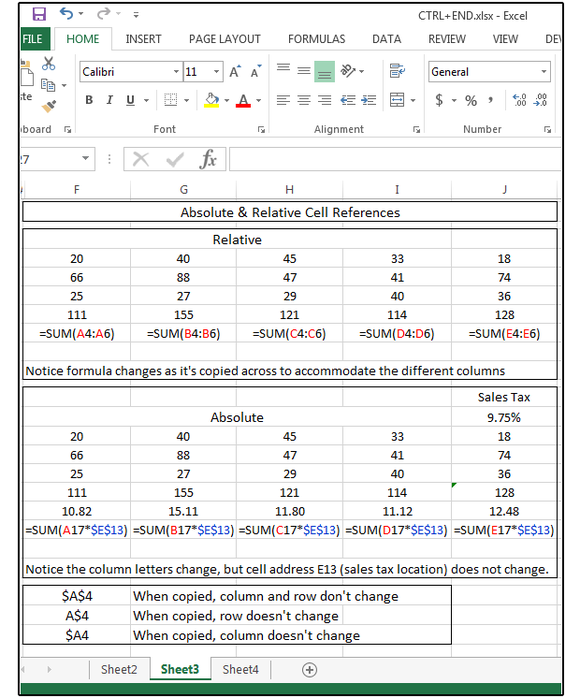Click inside the formula bar input
Image resolution: width=580 pixels, height=698 pixels.
coord(394,159)
